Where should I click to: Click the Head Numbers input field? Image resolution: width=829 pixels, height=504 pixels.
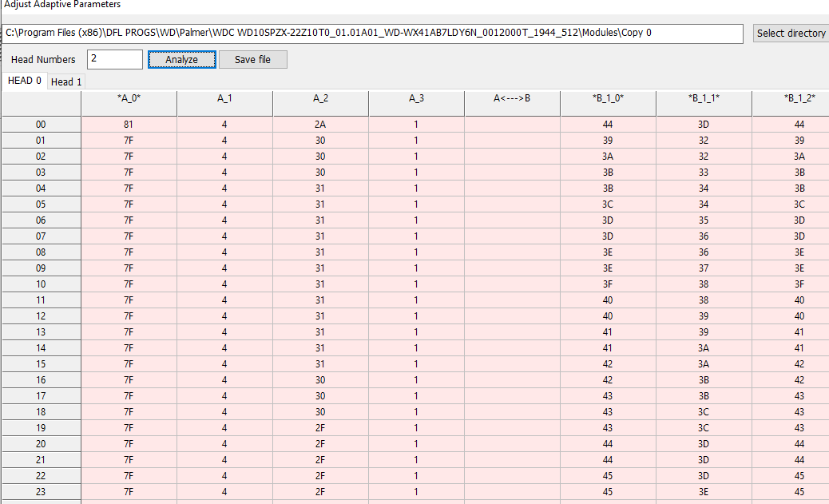[115, 60]
